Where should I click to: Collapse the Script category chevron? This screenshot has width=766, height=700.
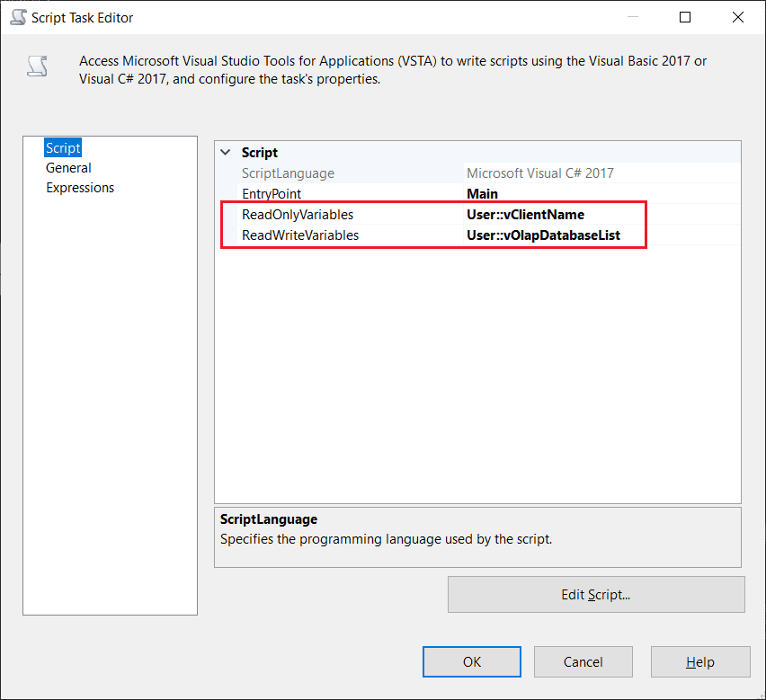(226, 153)
